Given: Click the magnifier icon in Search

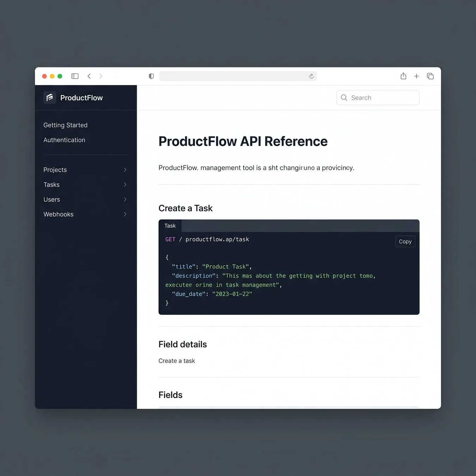Looking at the screenshot, I should [344, 98].
